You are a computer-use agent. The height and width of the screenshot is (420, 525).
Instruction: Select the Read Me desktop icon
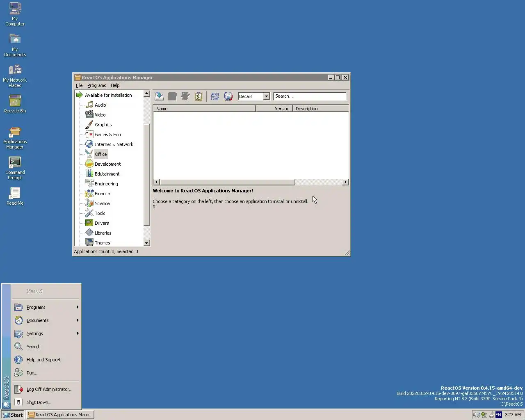pyautogui.click(x=15, y=196)
